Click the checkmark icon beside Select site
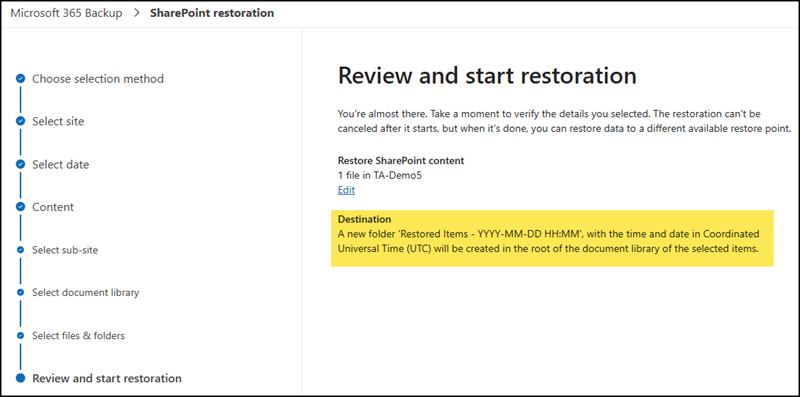Screen dimensions: 800x397 point(20,121)
